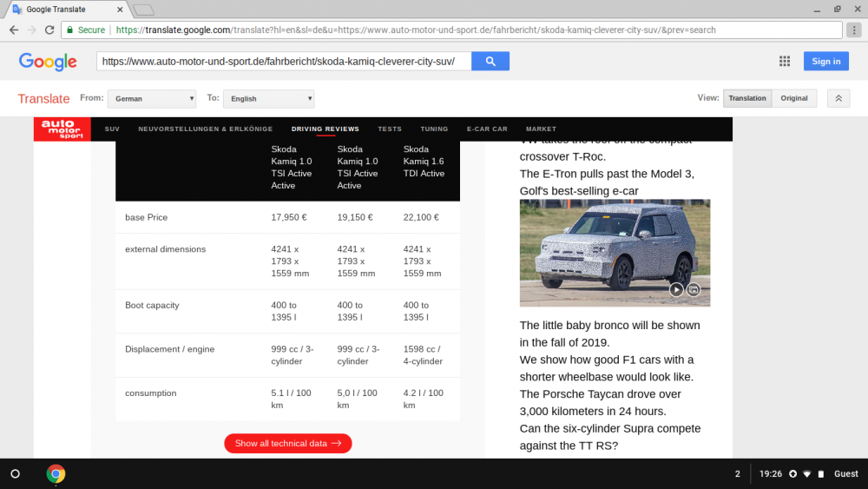Click the 4.2 l / 100 km cell
This screenshot has width=868, height=489.
pyautogui.click(x=423, y=399)
